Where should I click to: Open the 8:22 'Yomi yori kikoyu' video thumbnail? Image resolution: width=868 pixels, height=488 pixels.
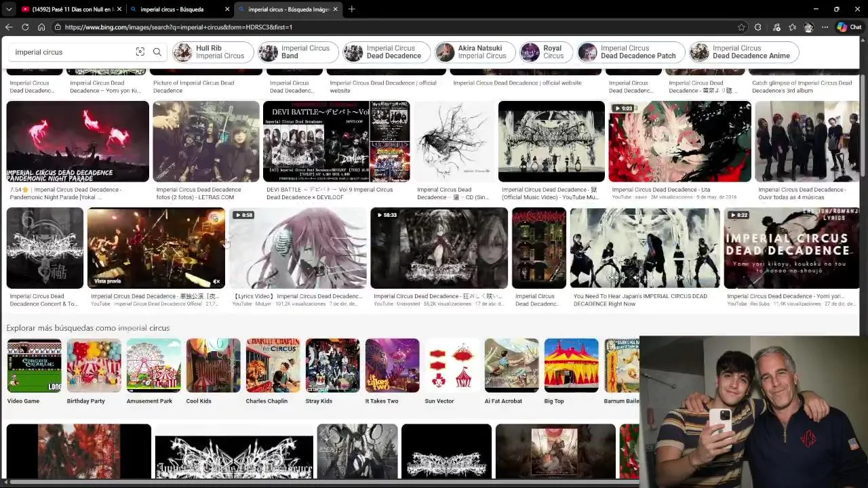791,248
